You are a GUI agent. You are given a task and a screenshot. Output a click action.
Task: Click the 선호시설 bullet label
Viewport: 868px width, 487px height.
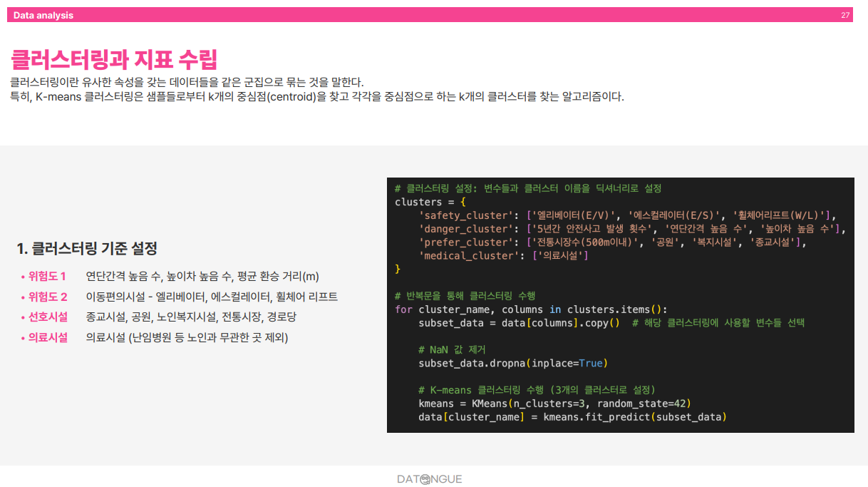tap(48, 317)
